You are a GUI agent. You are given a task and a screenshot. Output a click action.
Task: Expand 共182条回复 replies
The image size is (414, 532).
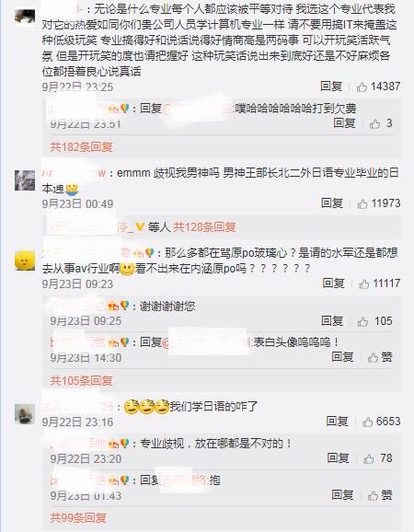(81, 147)
